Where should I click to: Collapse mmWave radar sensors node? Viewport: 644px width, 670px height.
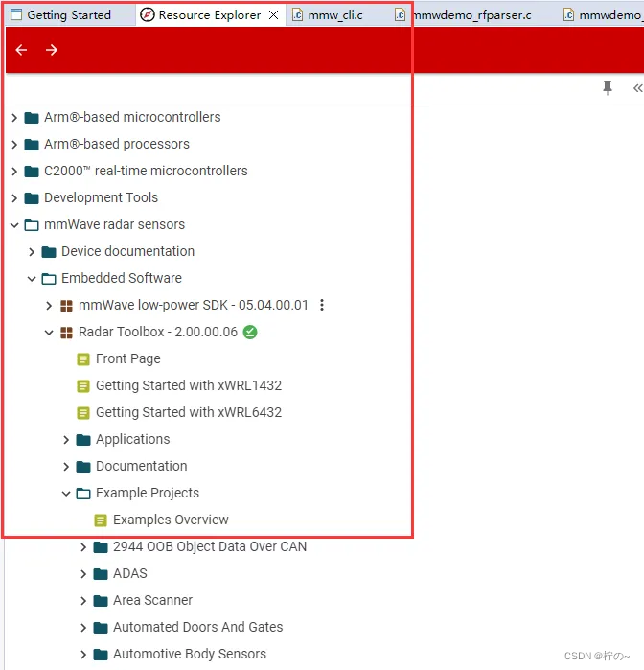pos(14,225)
